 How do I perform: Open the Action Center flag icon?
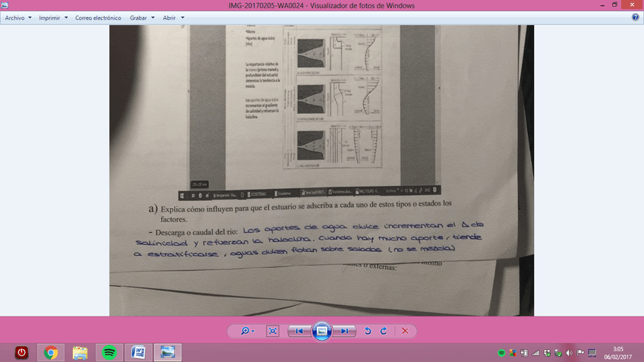(580, 353)
